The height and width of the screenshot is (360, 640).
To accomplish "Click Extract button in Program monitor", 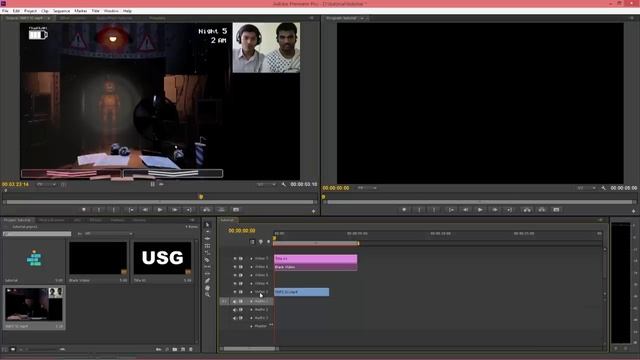I will click(542, 210).
